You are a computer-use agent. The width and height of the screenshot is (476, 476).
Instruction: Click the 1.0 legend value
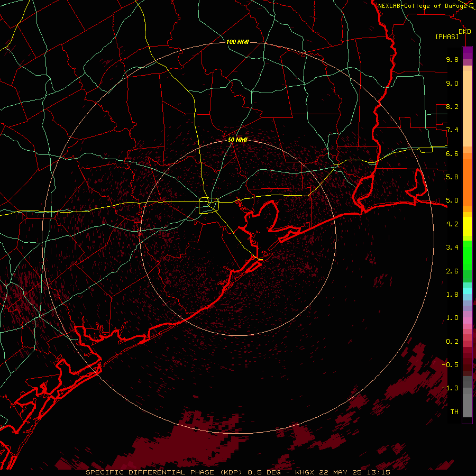click(x=452, y=318)
